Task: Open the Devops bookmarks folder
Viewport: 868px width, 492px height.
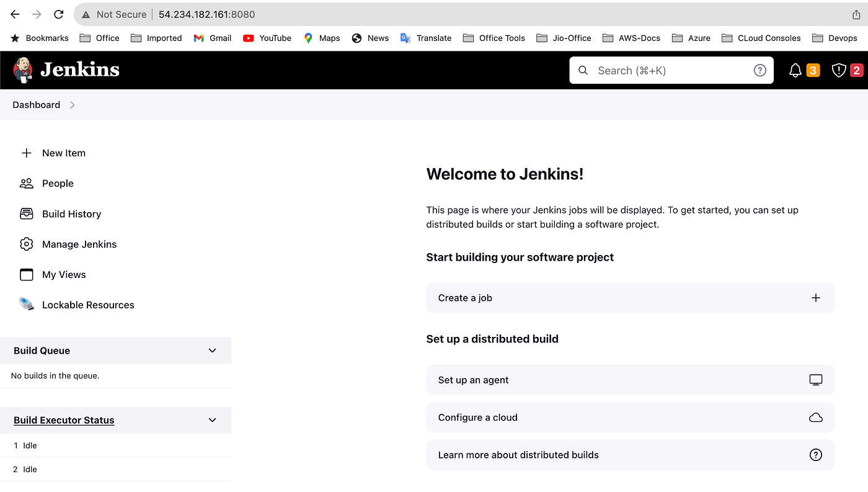Action: click(x=835, y=38)
